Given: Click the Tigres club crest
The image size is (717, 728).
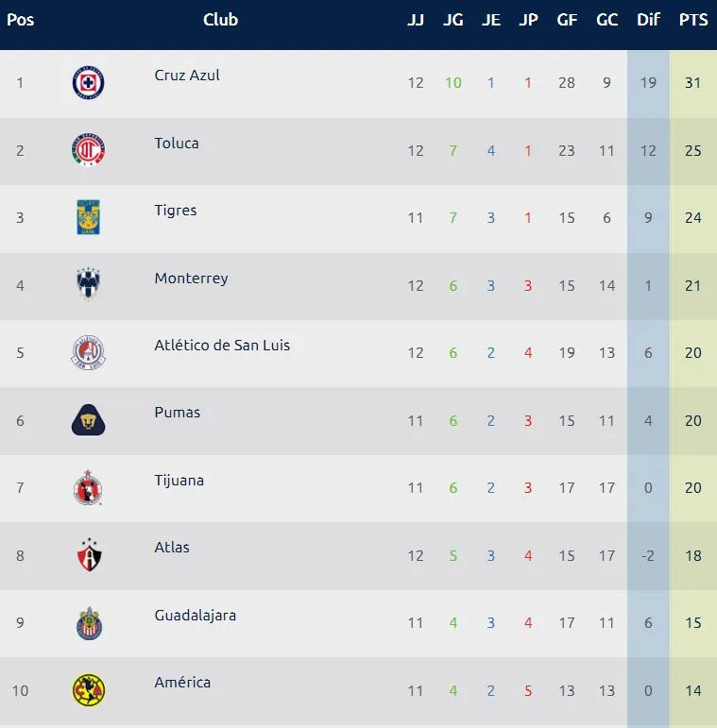Looking at the screenshot, I should [x=89, y=218].
